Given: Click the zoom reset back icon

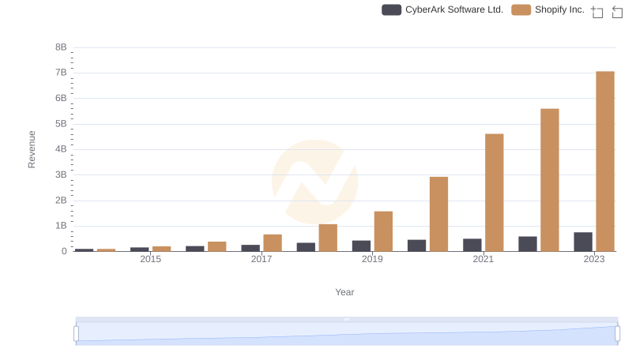Looking at the screenshot, I should point(617,12).
